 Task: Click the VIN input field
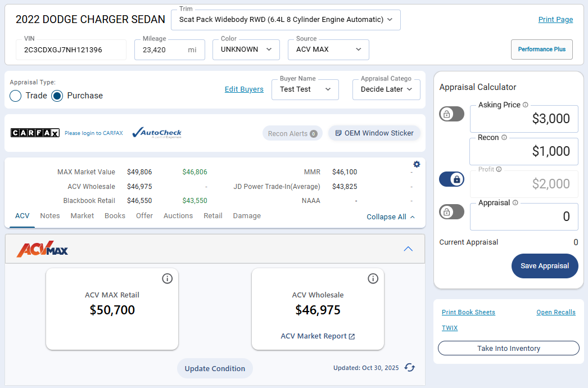[71, 50]
